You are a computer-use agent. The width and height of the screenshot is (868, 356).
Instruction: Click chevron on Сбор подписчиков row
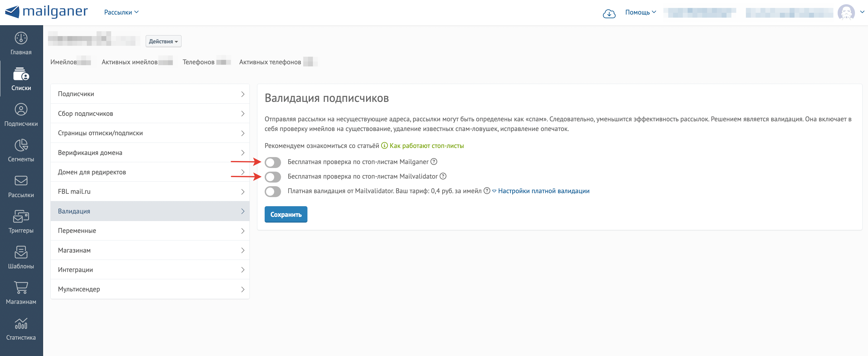242,113
